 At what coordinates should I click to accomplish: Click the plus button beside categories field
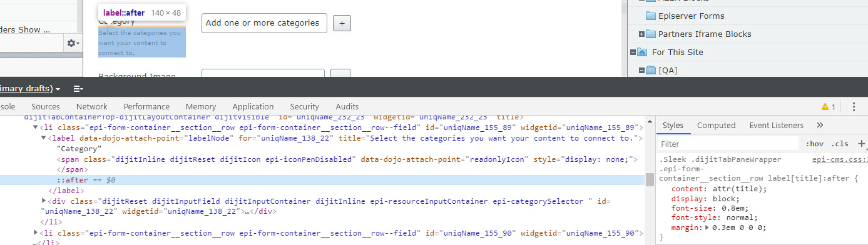point(342,24)
